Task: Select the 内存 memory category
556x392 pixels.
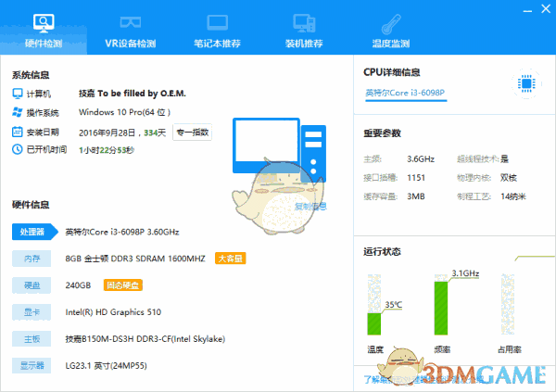Action: [x=32, y=259]
